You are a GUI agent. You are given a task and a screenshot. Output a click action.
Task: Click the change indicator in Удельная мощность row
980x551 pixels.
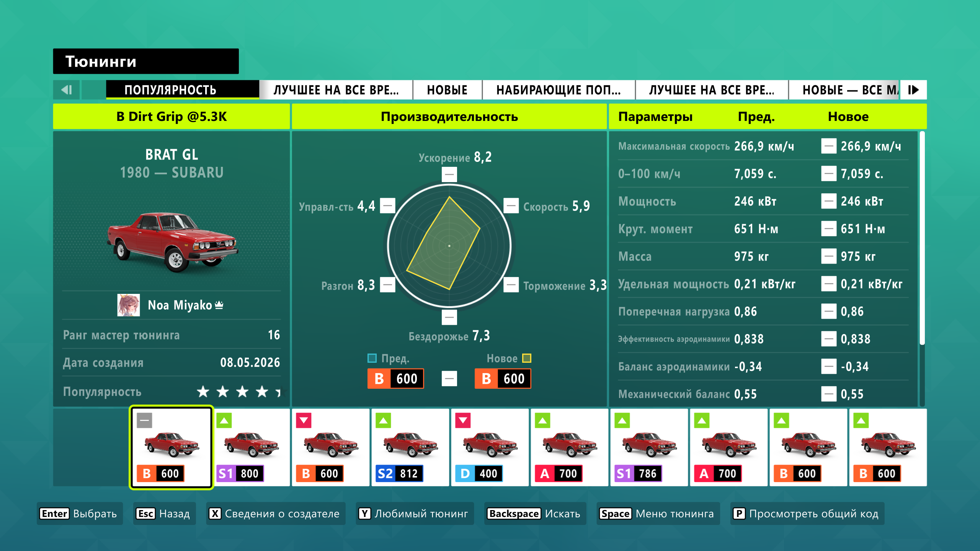828,284
